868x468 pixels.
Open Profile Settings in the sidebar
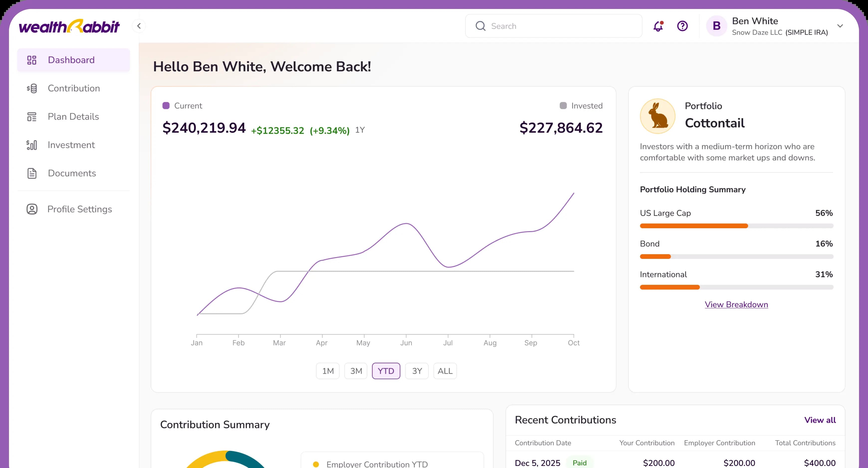[74, 209]
